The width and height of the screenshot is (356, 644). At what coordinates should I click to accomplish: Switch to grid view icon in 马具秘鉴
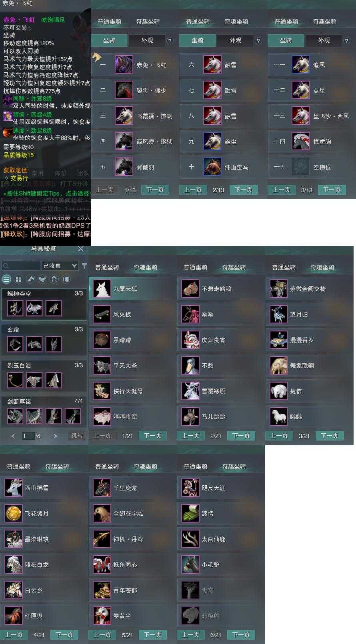pyautogui.click(x=18, y=279)
